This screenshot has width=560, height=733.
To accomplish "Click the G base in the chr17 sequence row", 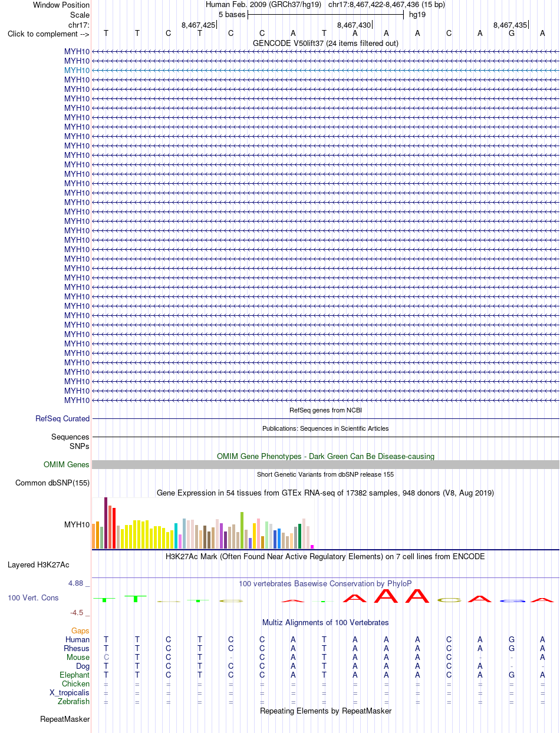I will 512,34.
